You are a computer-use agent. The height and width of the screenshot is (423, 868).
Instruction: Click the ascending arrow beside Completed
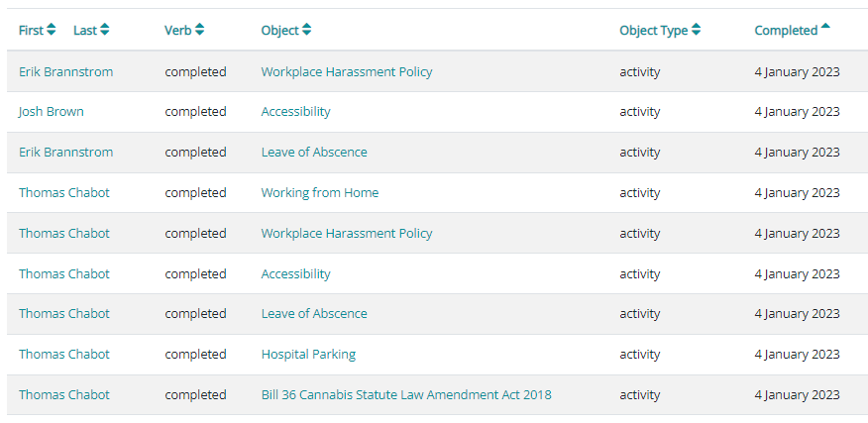825,28
